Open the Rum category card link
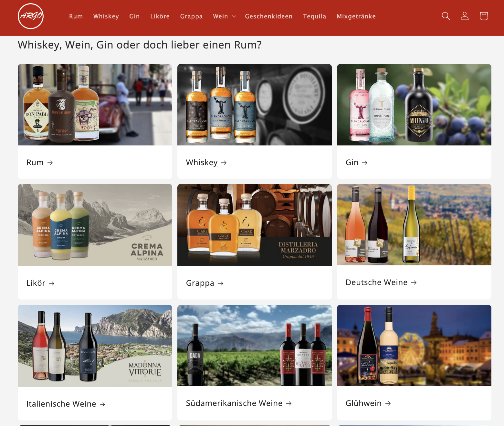Screen dimensions: 504x426 [x=39, y=163]
